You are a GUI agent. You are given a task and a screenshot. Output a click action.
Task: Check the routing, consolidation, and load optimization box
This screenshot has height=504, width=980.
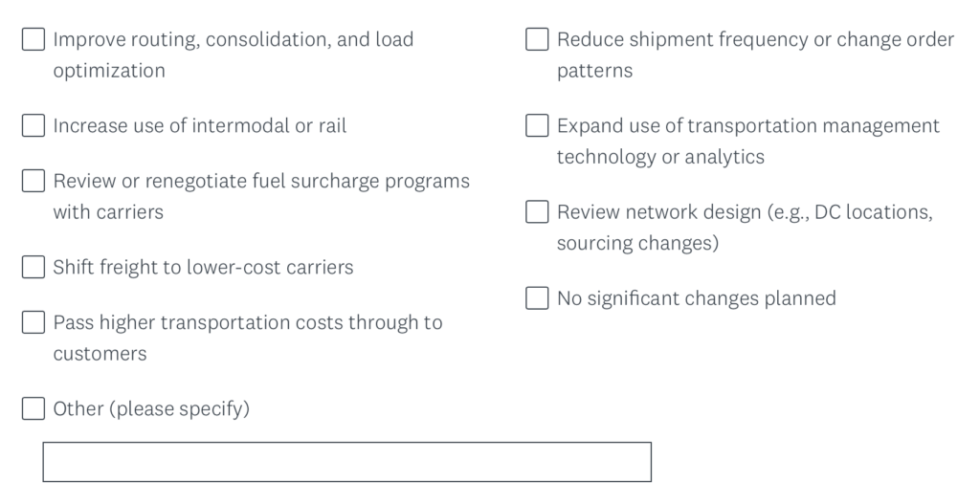(x=33, y=40)
